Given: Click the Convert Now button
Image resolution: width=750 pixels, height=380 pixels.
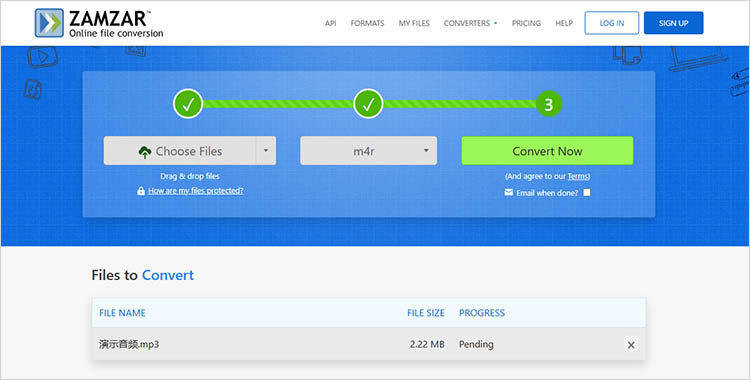Looking at the screenshot, I should (x=547, y=151).
